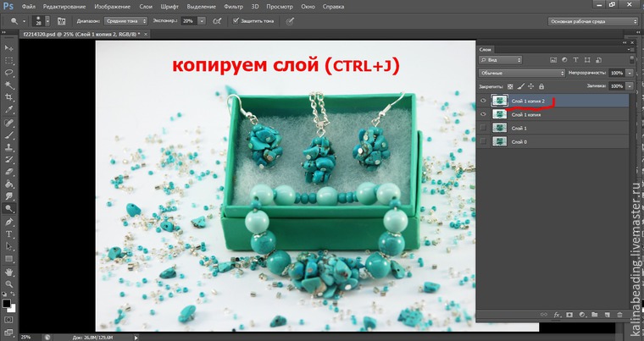This screenshot has height=341, width=644.
Task: Open workspace dropdown Основная рабочая среда
Action: tap(592, 21)
